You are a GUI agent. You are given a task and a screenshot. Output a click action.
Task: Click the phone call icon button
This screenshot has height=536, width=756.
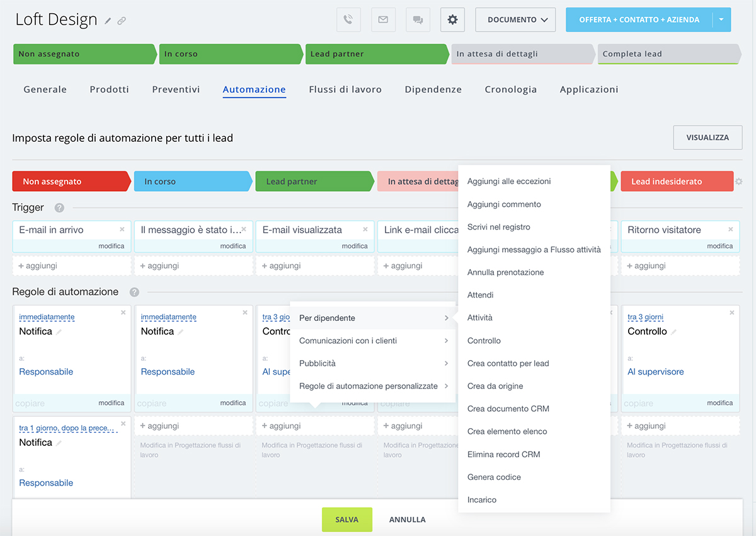(348, 20)
